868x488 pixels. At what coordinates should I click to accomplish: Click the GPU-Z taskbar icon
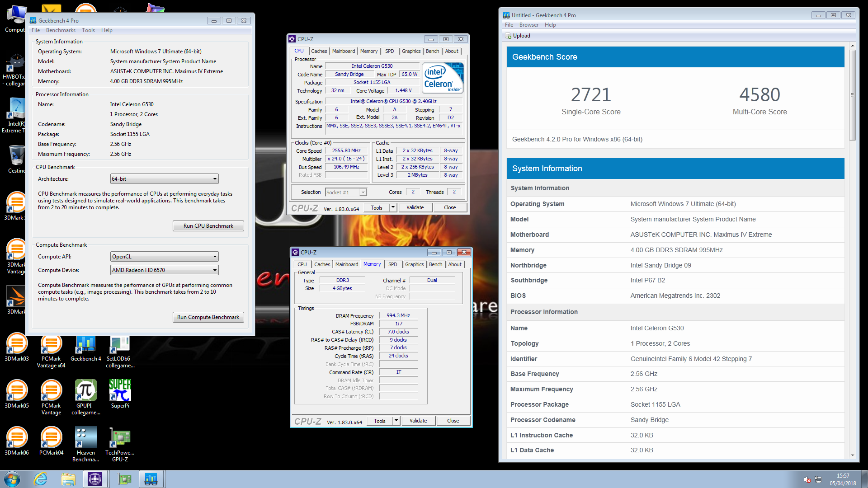point(124,479)
